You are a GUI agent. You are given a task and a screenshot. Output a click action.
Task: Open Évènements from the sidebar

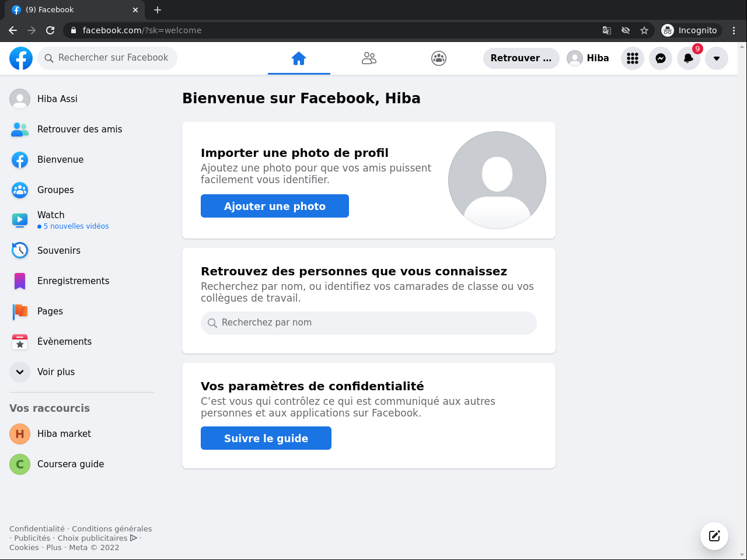(x=82, y=342)
